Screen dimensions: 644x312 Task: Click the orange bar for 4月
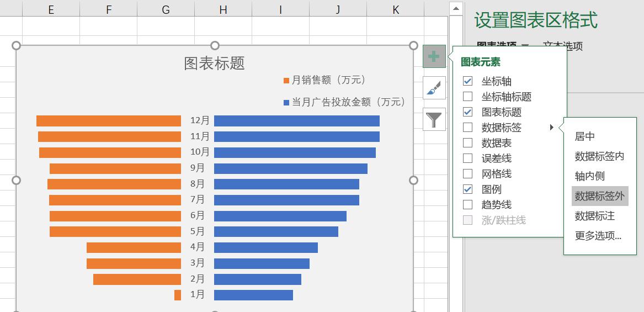point(134,247)
